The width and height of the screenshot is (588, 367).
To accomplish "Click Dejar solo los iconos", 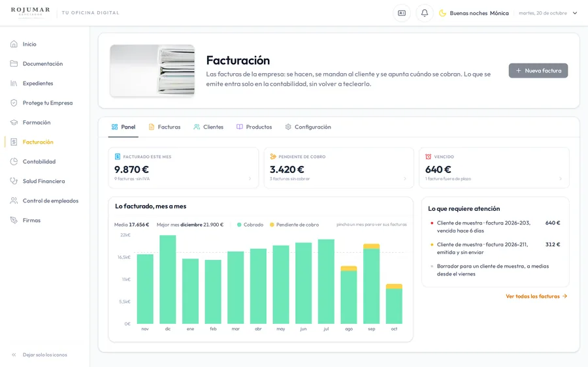I will (x=45, y=355).
